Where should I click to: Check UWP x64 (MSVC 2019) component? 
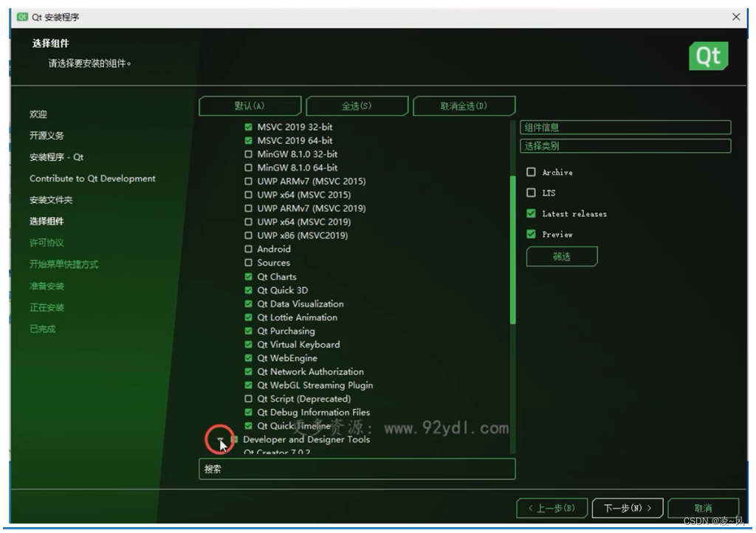(248, 221)
